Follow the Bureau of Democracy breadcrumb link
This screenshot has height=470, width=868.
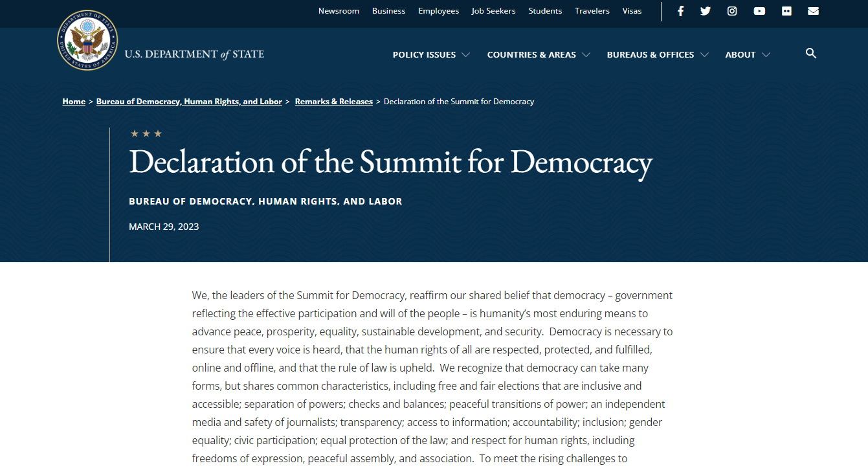click(x=189, y=102)
